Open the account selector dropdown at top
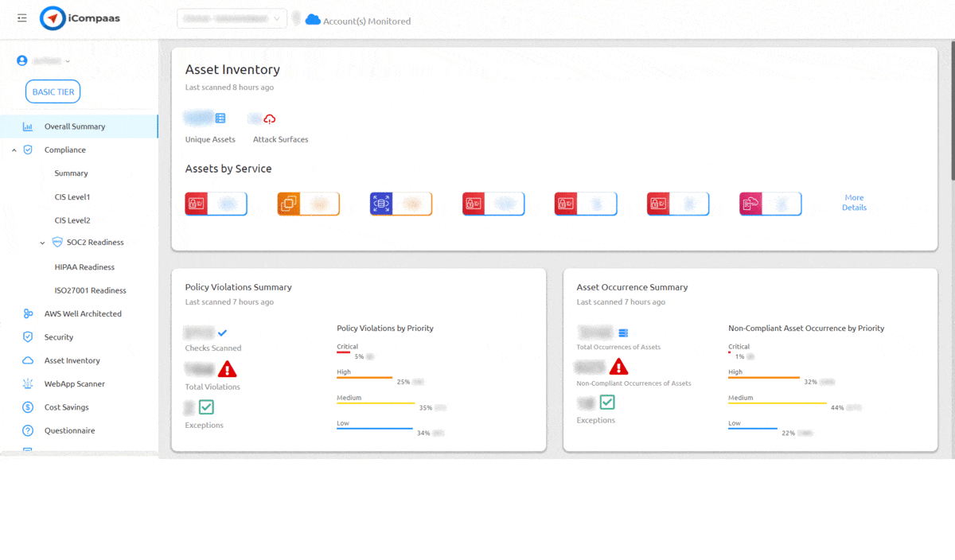The height and width of the screenshot is (560, 955). pos(232,17)
